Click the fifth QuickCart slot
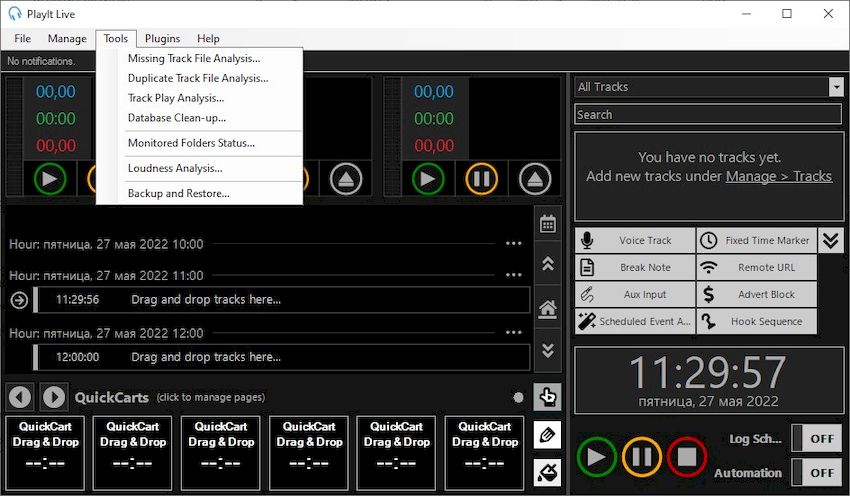 coord(397,453)
